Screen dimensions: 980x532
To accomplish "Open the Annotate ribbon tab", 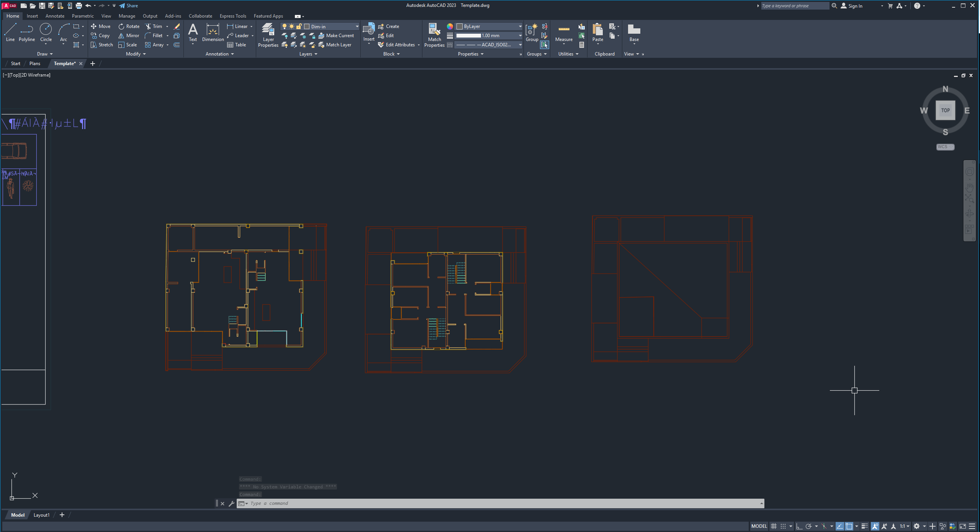I will [55, 16].
